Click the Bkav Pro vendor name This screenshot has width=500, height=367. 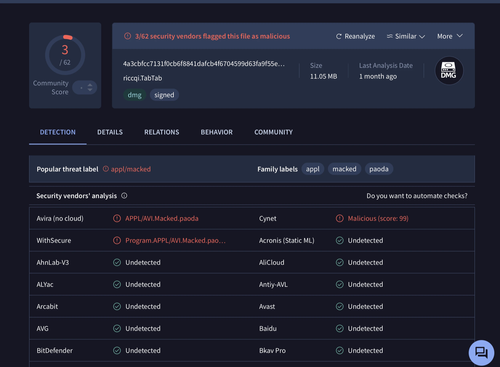[x=272, y=351]
